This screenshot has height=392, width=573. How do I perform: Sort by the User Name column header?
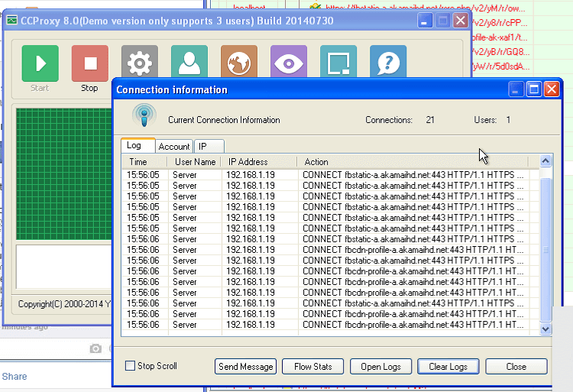coord(194,162)
